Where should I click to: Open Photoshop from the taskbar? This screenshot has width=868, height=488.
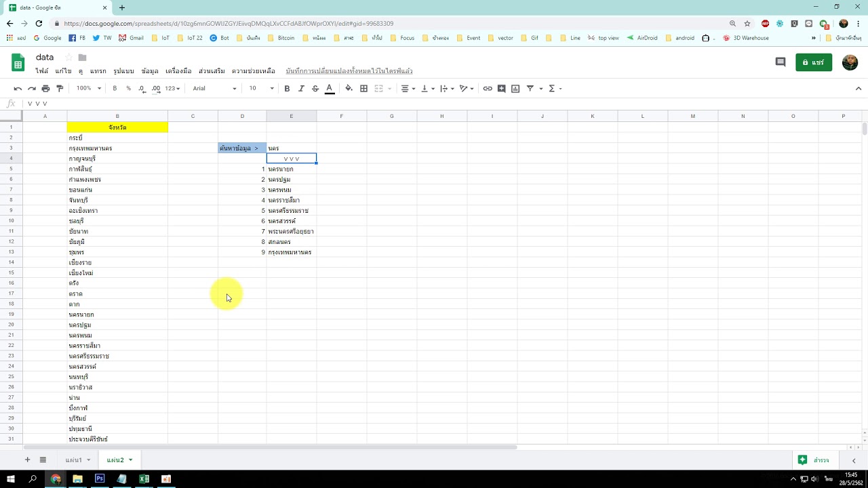coord(100,479)
